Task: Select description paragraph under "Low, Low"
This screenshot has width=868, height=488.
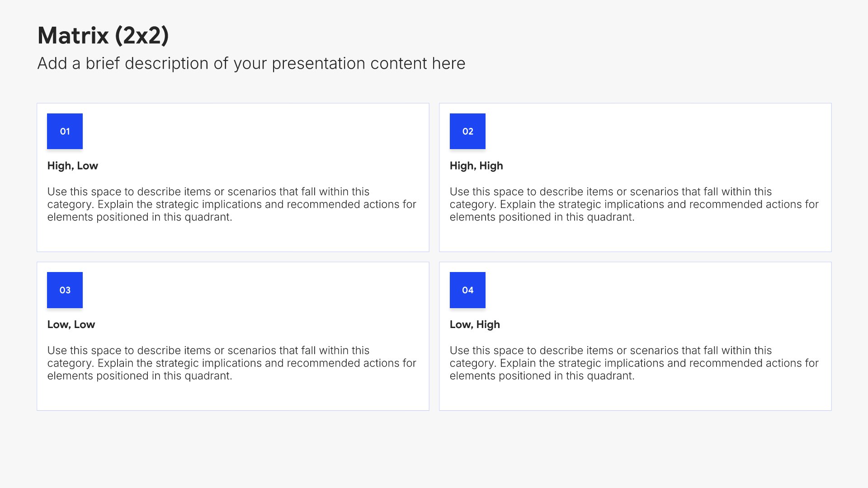Action: point(231,363)
